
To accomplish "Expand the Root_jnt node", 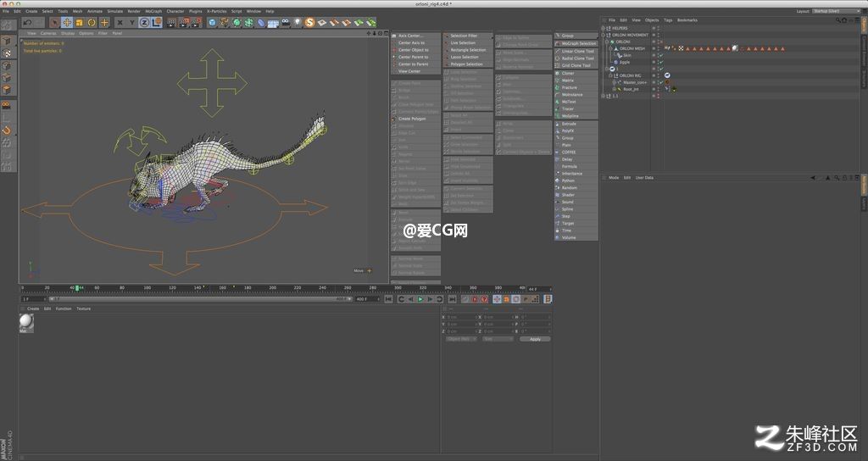I will click(x=615, y=89).
